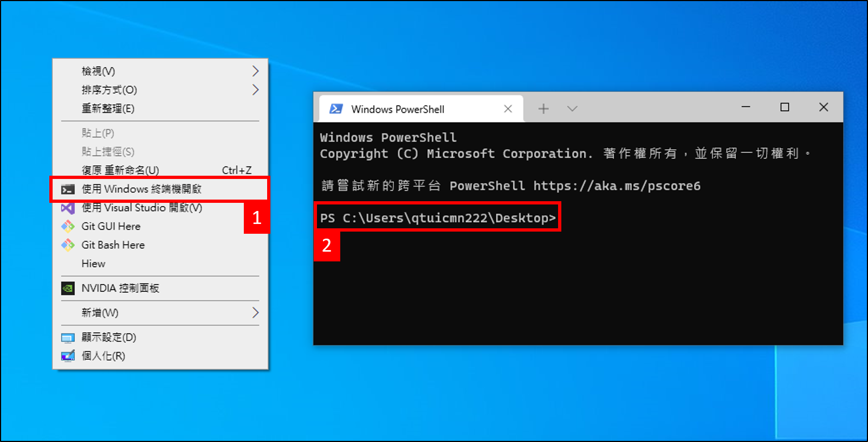Open NVIDIA 控制面板
The width and height of the screenshot is (868, 442).
tap(160, 288)
